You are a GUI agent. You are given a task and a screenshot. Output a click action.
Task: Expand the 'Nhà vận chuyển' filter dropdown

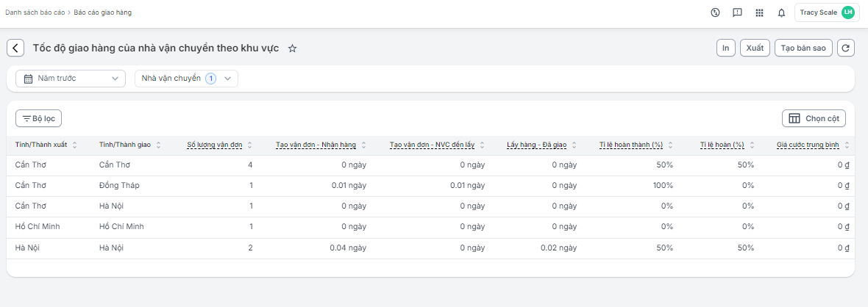[x=186, y=79]
